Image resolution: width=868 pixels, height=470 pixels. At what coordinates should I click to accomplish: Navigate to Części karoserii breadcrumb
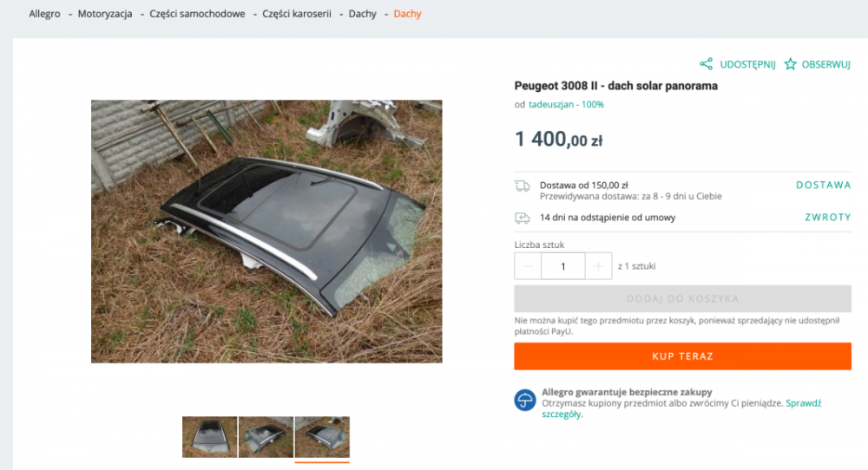coord(297,14)
